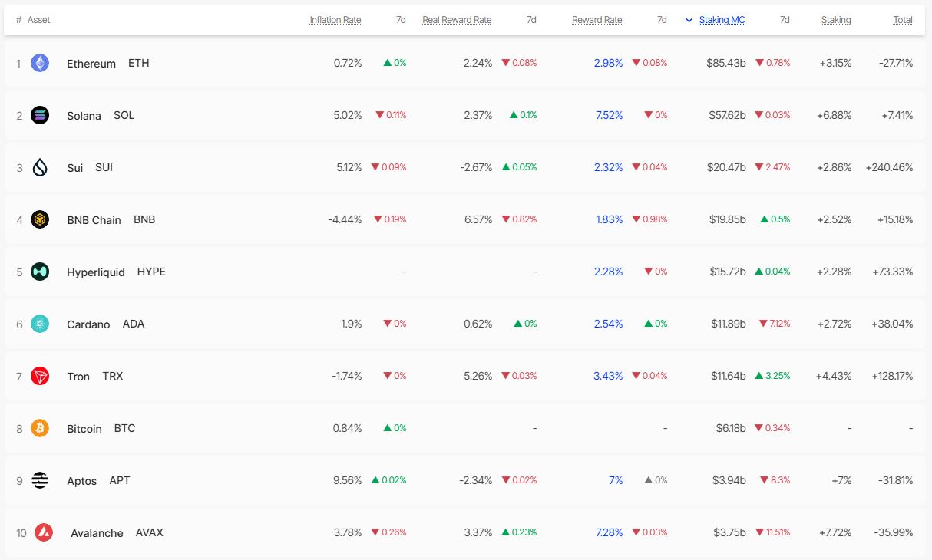Click Tron total value +128.17%
The image size is (932, 560).
[891, 376]
